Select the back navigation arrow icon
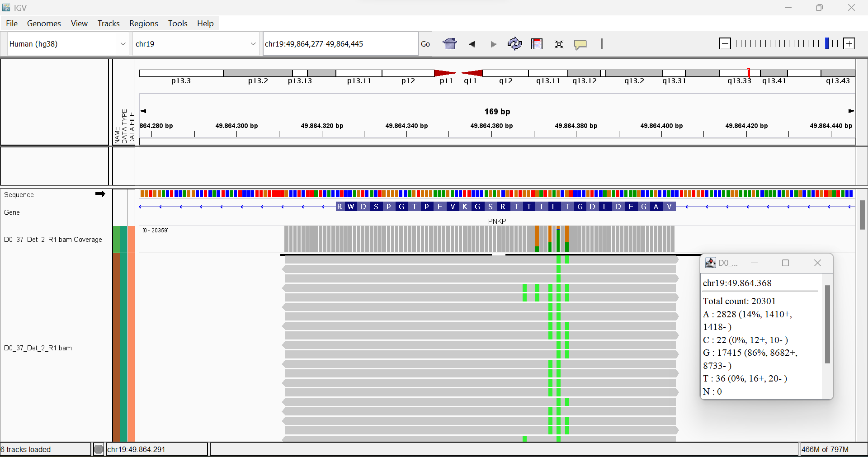The image size is (868, 457). coord(472,44)
